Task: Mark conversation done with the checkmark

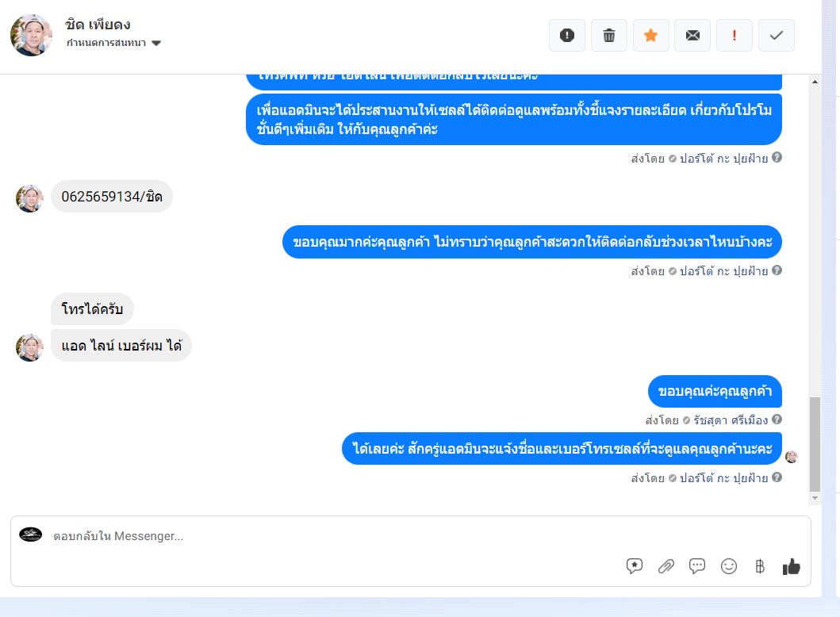Action: (777, 36)
